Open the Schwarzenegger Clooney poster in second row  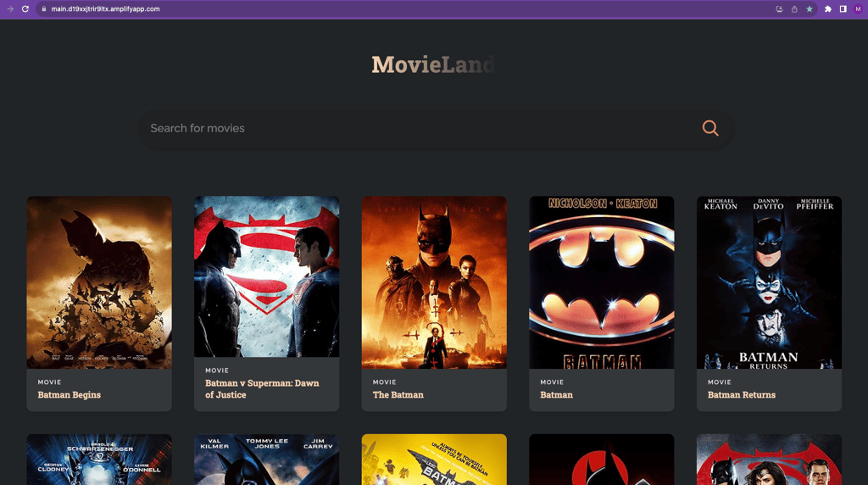coord(99,460)
